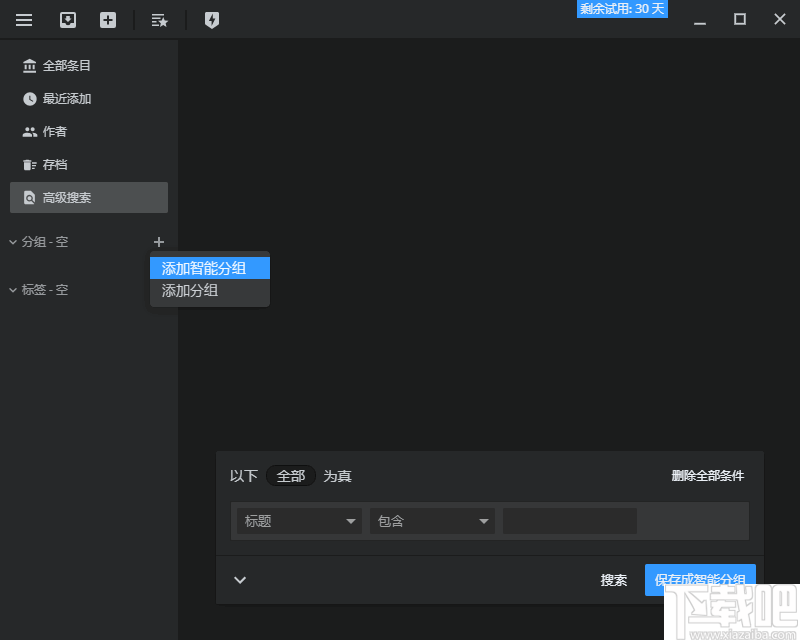Click the search value input field
This screenshot has width=800, height=640.
570,521
